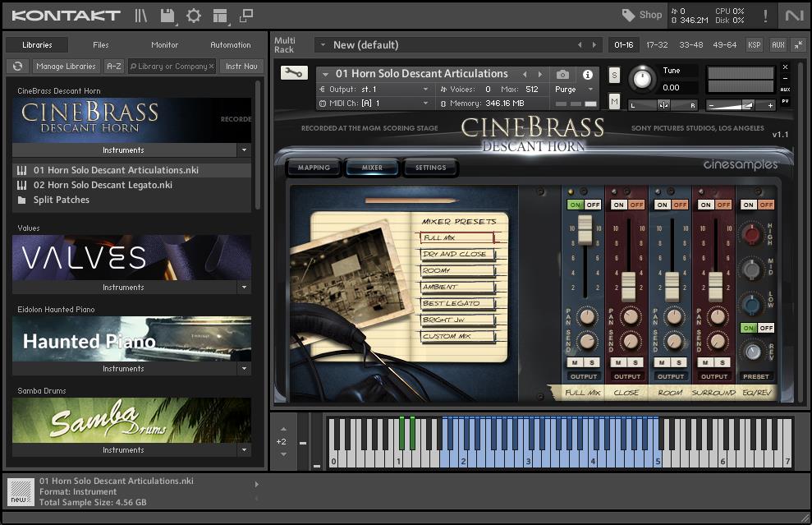812x525 pixels.
Task: Turn on the Close mic channel
Action: tap(619, 205)
